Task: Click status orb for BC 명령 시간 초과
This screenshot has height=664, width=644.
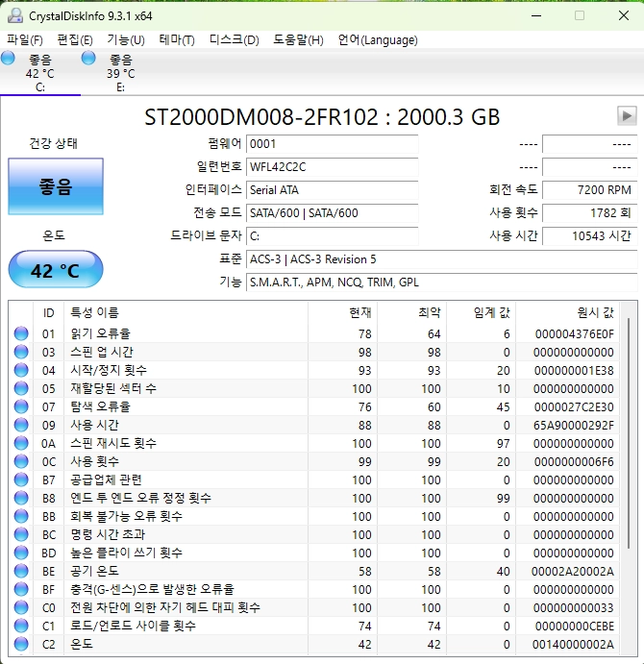Action: tap(21, 534)
